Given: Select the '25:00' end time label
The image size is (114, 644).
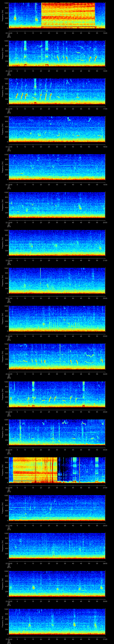Looking at the screenshot, I should point(105,412).
